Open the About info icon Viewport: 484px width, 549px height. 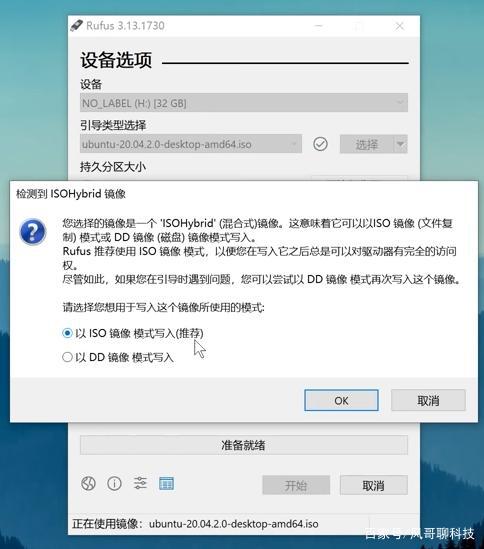(x=114, y=484)
